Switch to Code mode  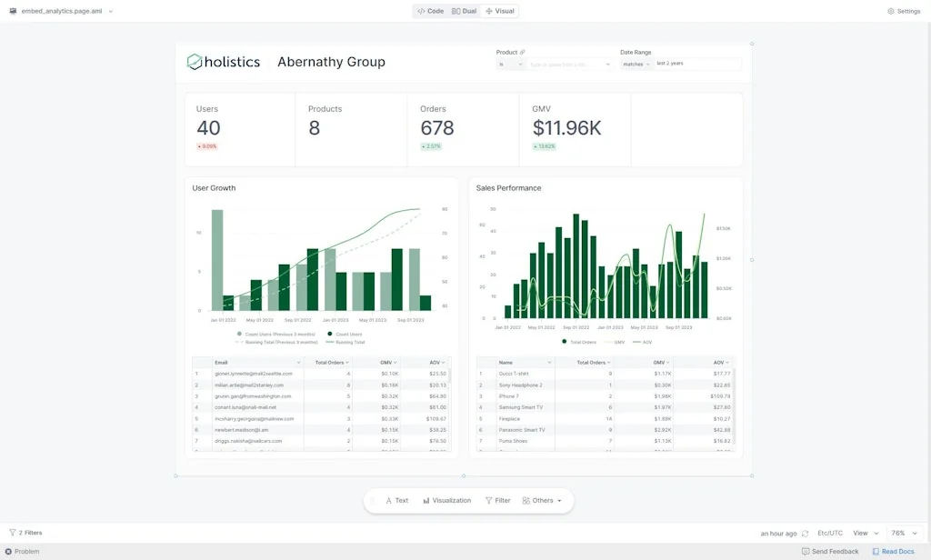click(x=428, y=10)
